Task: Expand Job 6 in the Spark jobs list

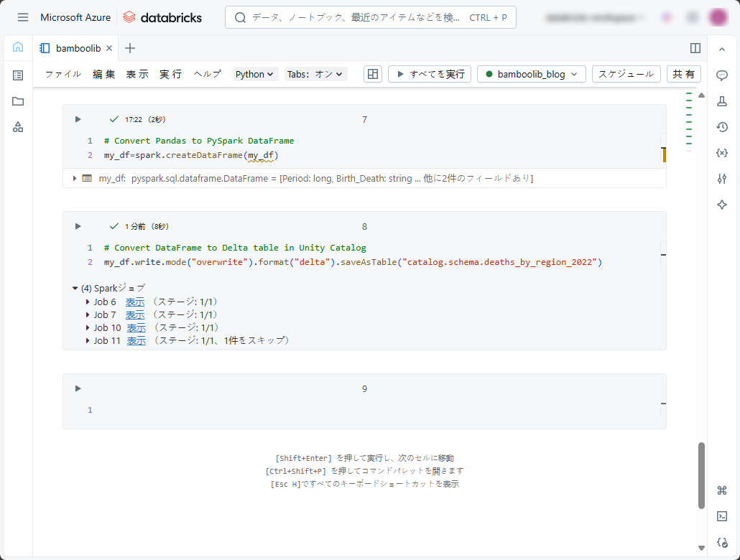Action: click(88, 302)
